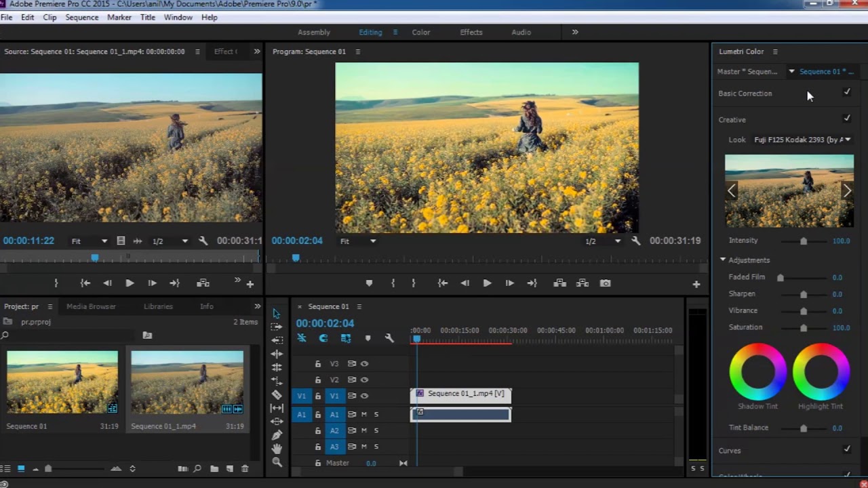868x488 pixels.
Task: Uncheck the Creative section checkbox
Action: pyautogui.click(x=846, y=119)
